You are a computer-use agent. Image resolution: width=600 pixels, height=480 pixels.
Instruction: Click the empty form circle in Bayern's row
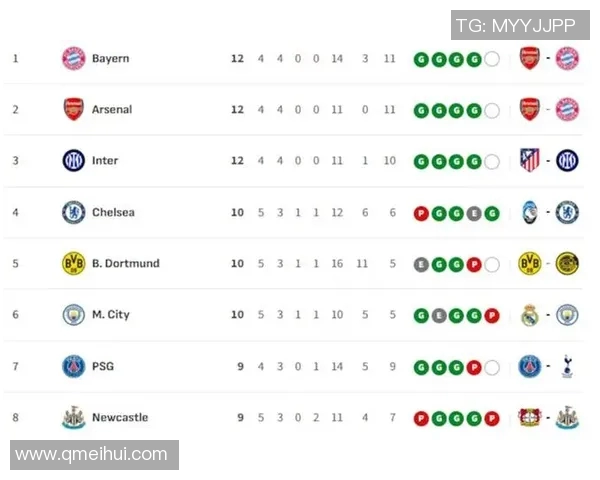pyautogui.click(x=492, y=58)
